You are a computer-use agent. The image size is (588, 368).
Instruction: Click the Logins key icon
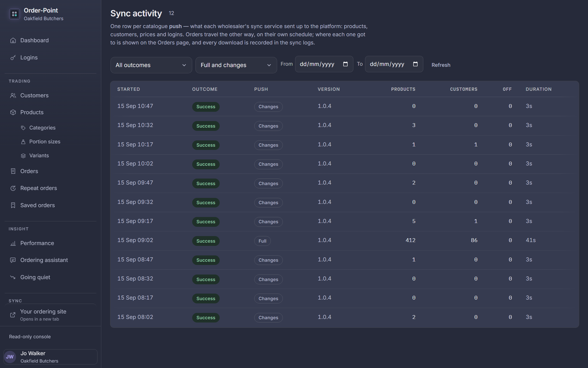click(x=13, y=58)
